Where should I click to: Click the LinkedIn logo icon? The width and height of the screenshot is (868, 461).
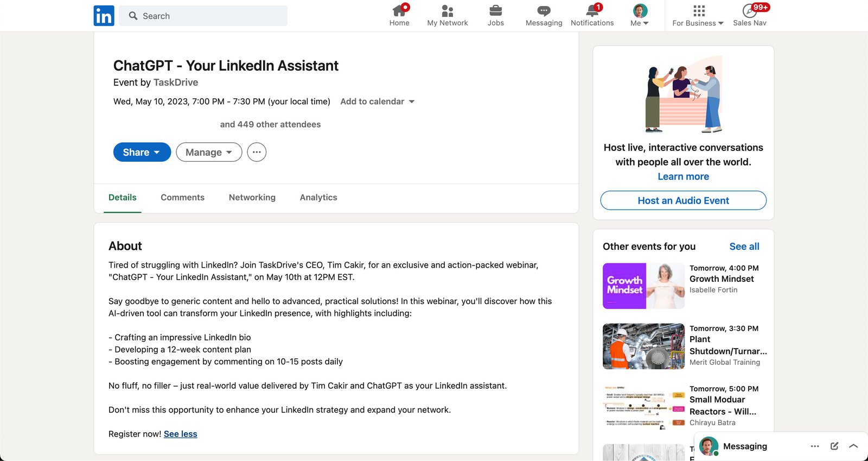click(104, 16)
